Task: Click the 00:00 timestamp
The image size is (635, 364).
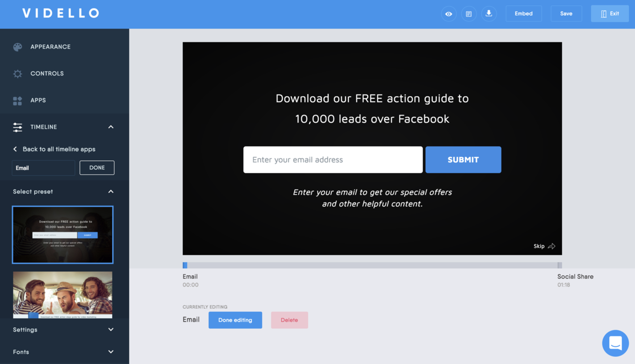Action: click(x=191, y=285)
